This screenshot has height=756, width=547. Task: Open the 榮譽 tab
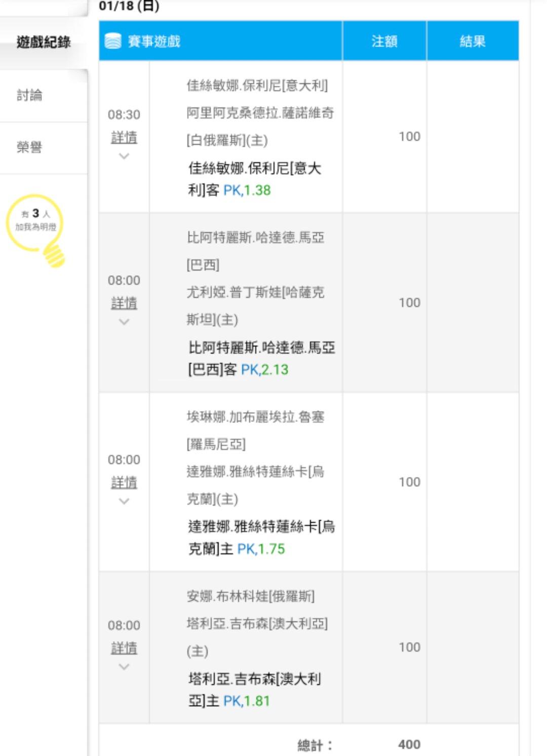(x=29, y=147)
